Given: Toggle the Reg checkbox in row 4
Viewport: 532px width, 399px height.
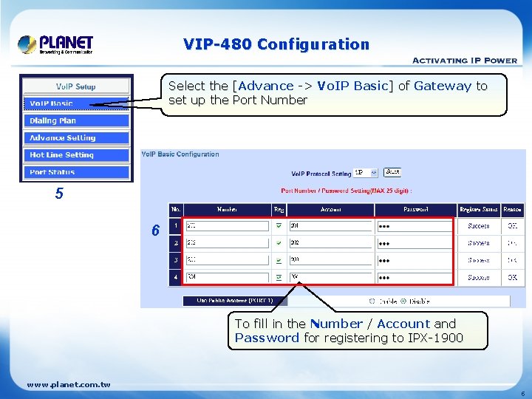Looking at the screenshot, I should pyautogui.click(x=279, y=277).
